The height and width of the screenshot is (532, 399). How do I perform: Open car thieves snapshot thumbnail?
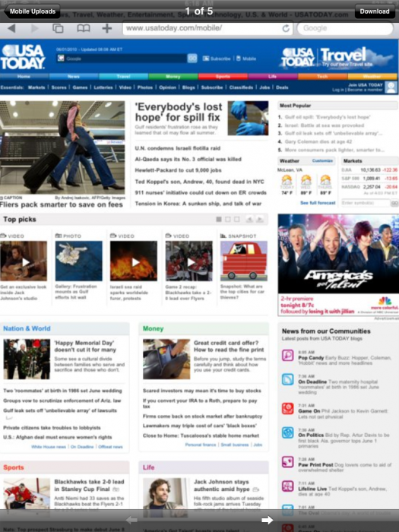(x=244, y=261)
